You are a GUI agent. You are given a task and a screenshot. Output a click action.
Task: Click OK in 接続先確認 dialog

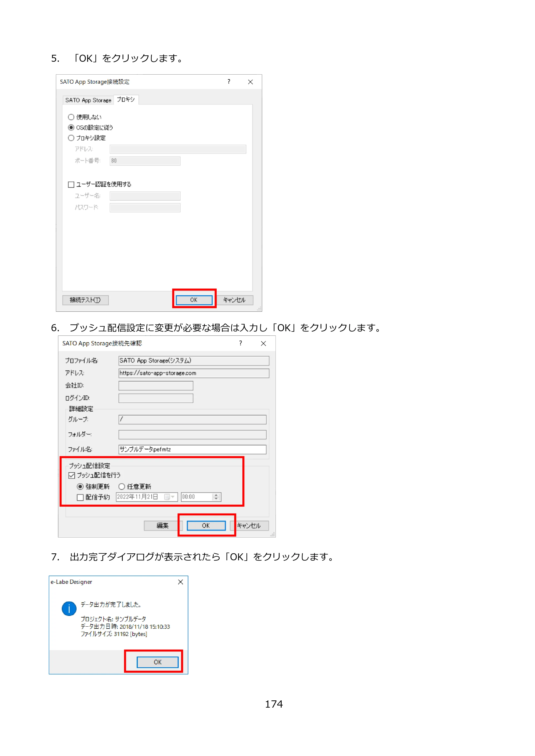tap(206, 526)
